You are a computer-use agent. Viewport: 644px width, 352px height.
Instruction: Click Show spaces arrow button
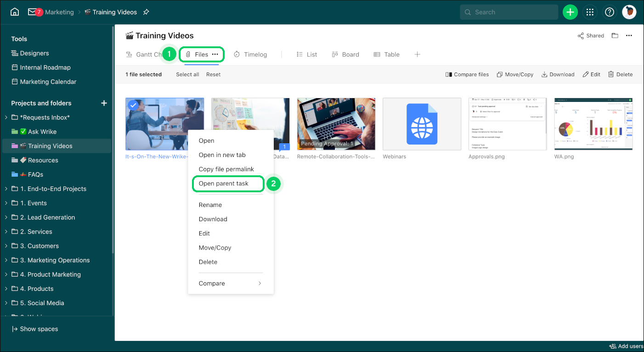point(35,329)
